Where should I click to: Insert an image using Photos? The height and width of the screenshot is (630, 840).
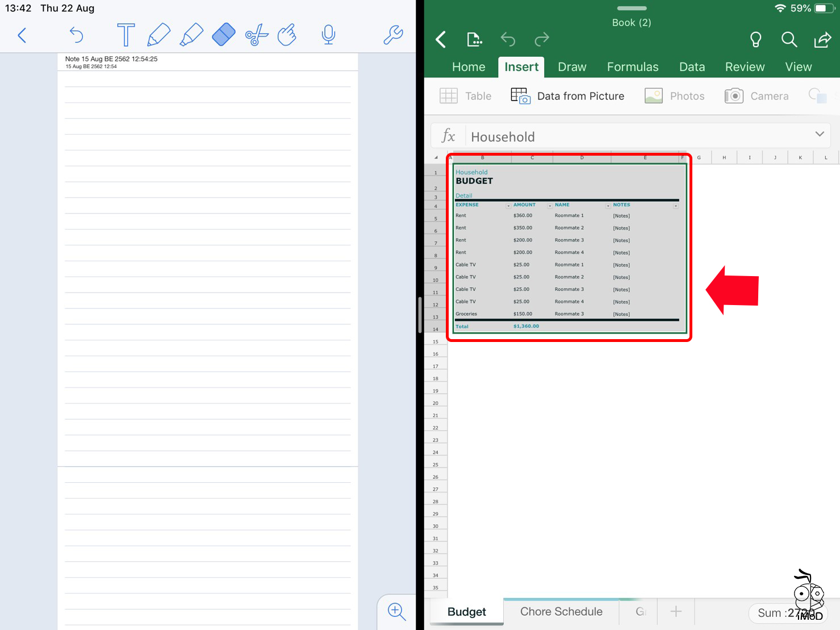click(675, 95)
